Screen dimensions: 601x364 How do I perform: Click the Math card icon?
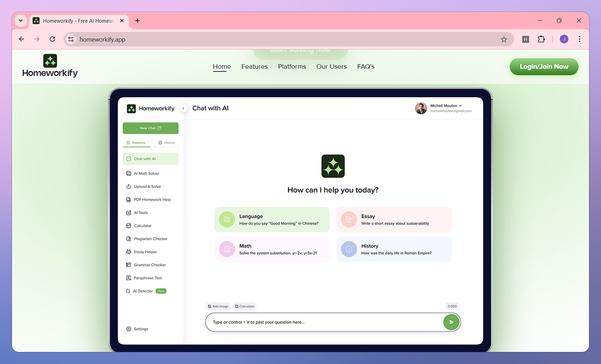tap(227, 249)
